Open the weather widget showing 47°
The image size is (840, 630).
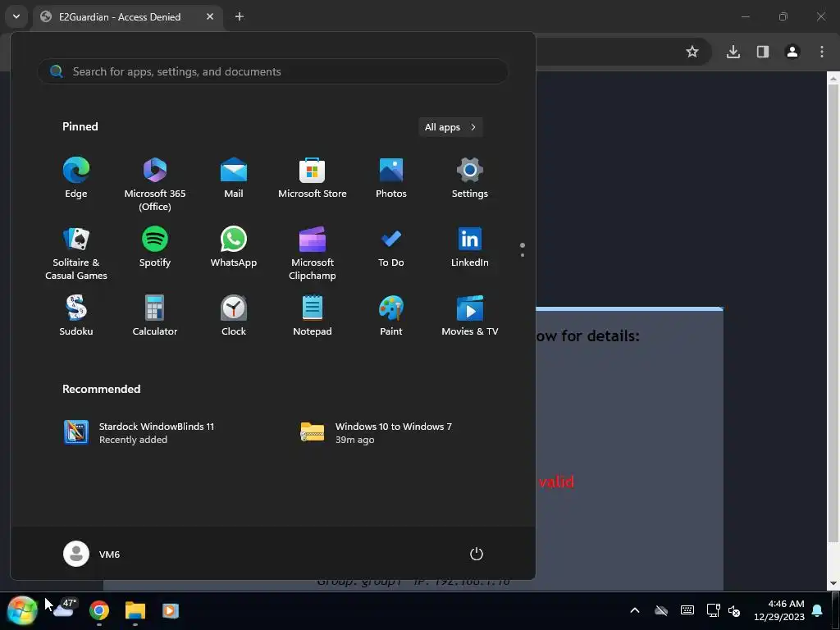tap(65, 609)
